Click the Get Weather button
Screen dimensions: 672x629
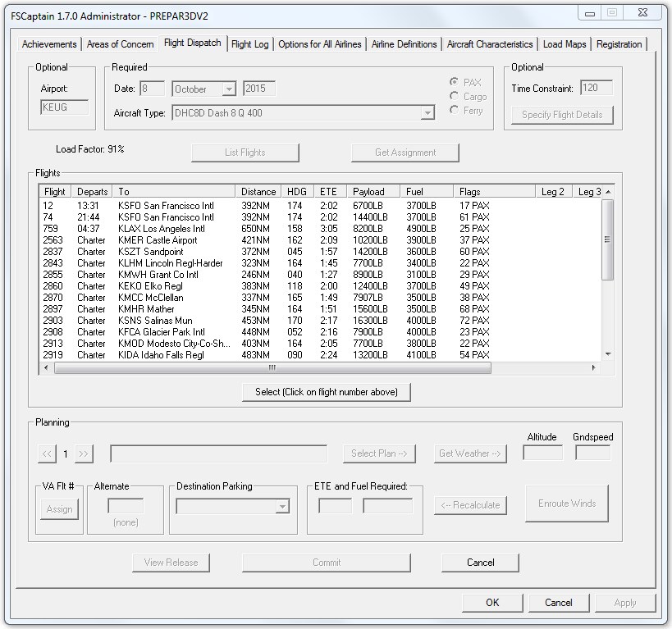[x=470, y=454]
